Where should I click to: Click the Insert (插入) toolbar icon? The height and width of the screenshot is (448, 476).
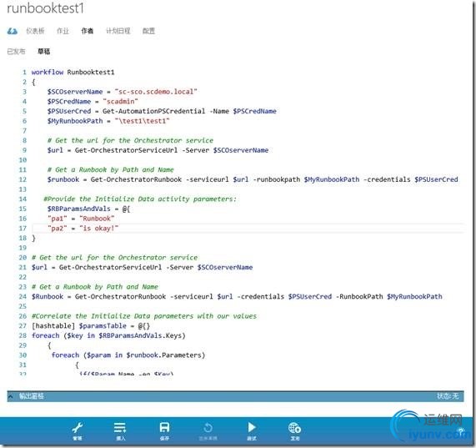121,430
